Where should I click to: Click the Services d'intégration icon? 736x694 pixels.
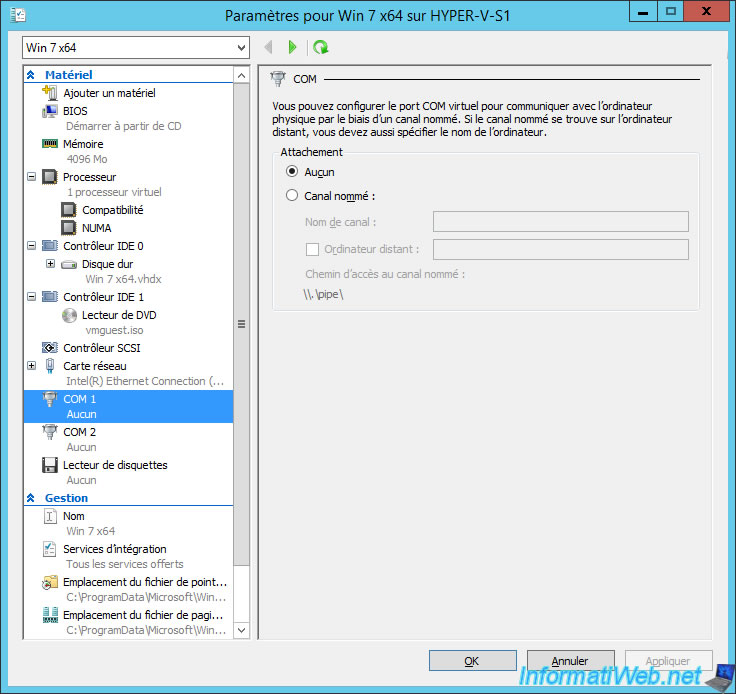(51, 549)
